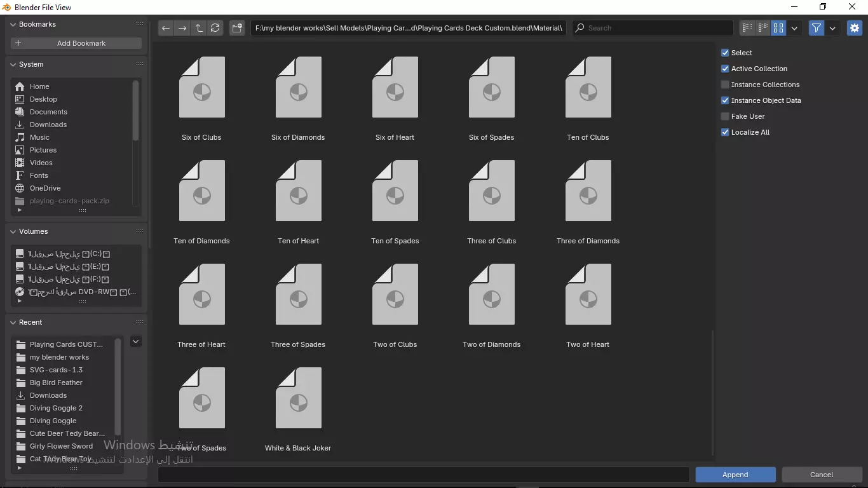
Task: Disable the Active Collection option
Action: coord(725,69)
